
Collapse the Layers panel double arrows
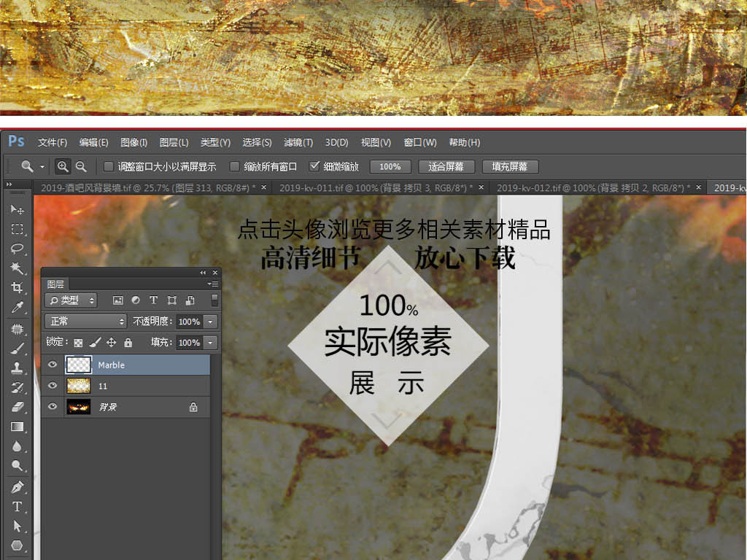203,273
